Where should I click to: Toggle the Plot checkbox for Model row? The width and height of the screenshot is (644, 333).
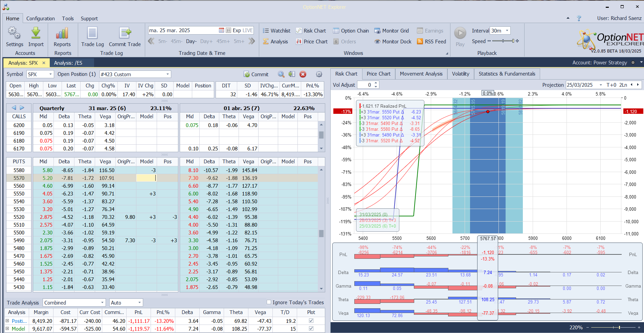pos(311,328)
